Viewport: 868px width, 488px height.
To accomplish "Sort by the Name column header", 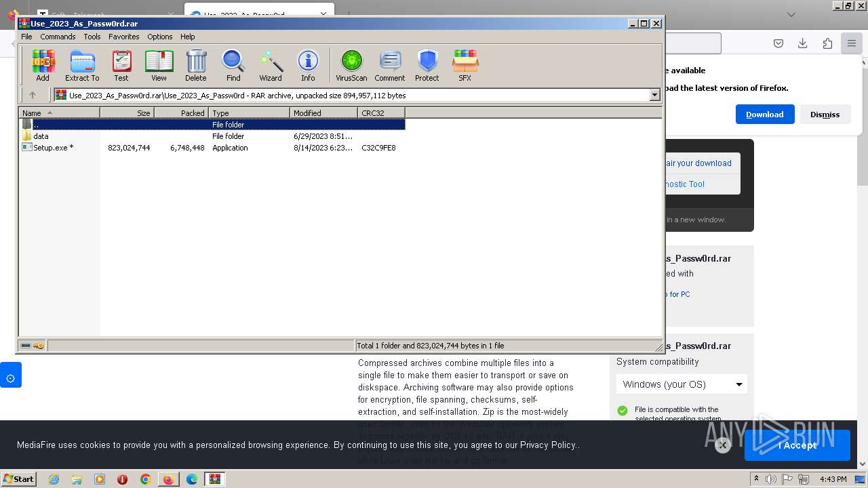I will pyautogui.click(x=60, y=113).
